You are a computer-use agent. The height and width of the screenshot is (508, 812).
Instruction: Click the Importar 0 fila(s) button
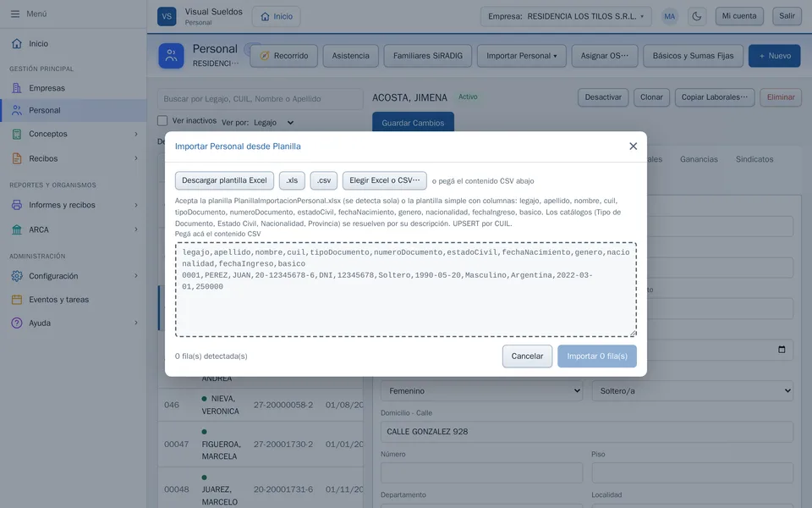(x=597, y=356)
